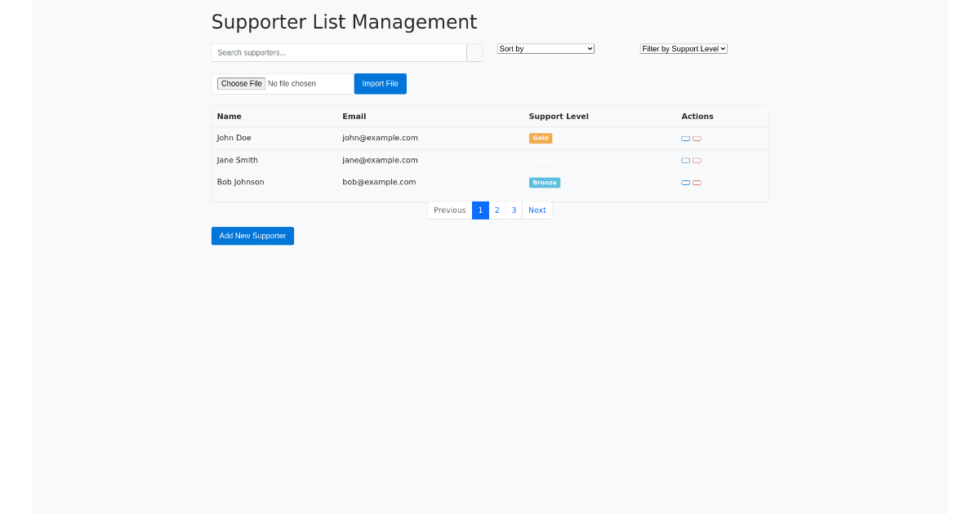Delete Bob Johnson from the list

697,183
